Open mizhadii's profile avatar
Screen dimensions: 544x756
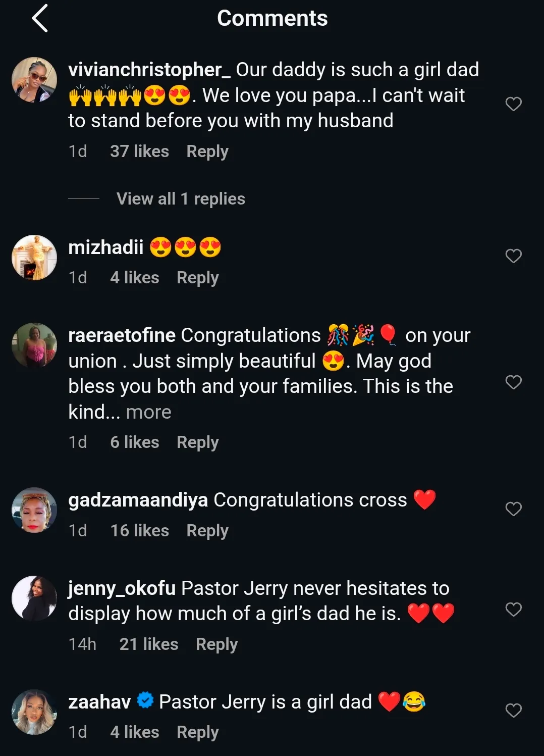(x=34, y=258)
